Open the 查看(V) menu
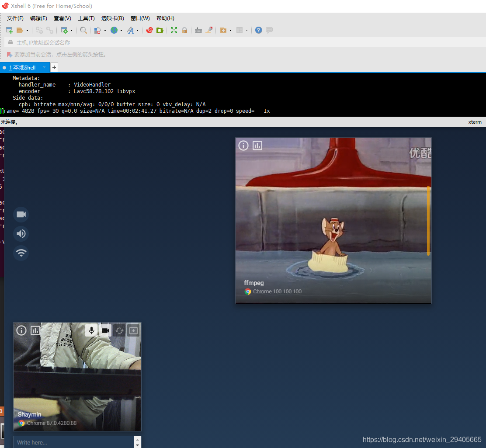486x448 pixels. click(x=62, y=18)
